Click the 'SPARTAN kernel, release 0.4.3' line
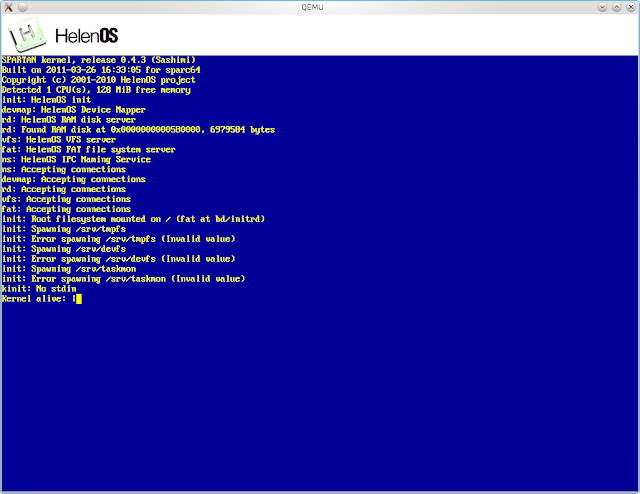This screenshot has width=640, height=494. pyautogui.click(x=98, y=60)
